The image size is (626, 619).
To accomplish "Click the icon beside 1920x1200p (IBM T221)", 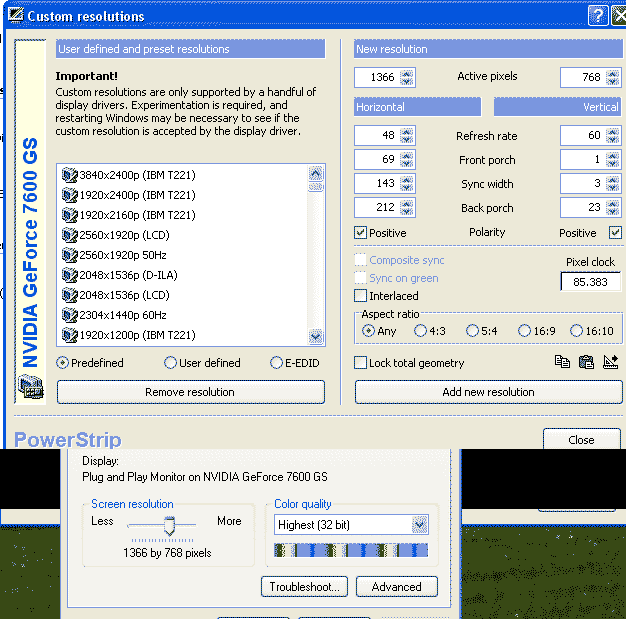I will (69, 335).
